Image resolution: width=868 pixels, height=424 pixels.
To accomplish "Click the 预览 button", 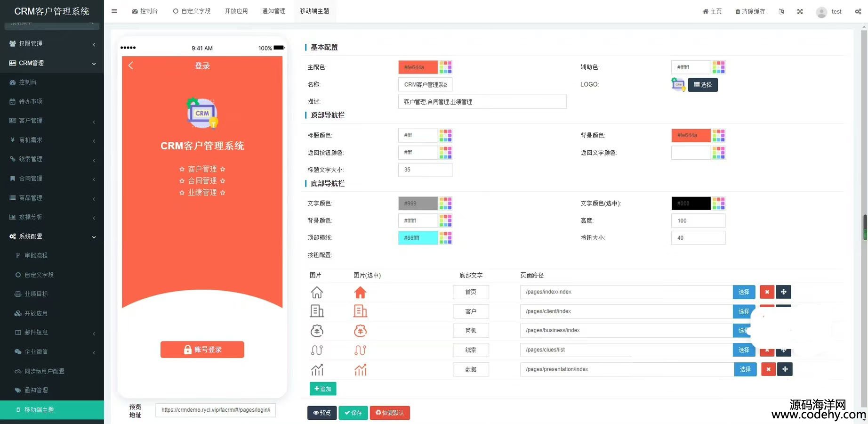I will (x=322, y=413).
